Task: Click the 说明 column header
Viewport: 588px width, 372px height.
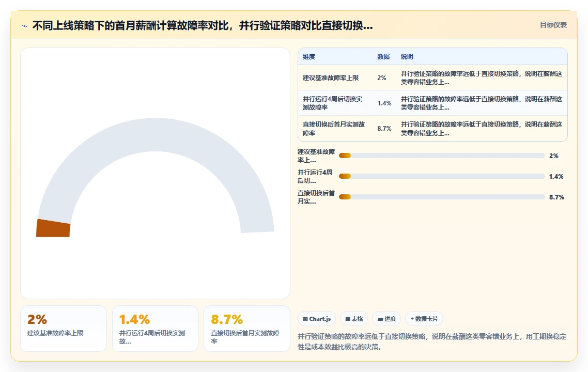Action: [407, 57]
